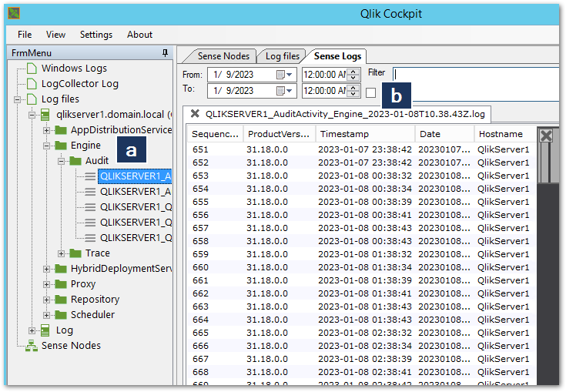Collapse the Log files tree node

(x=17, y=99)
